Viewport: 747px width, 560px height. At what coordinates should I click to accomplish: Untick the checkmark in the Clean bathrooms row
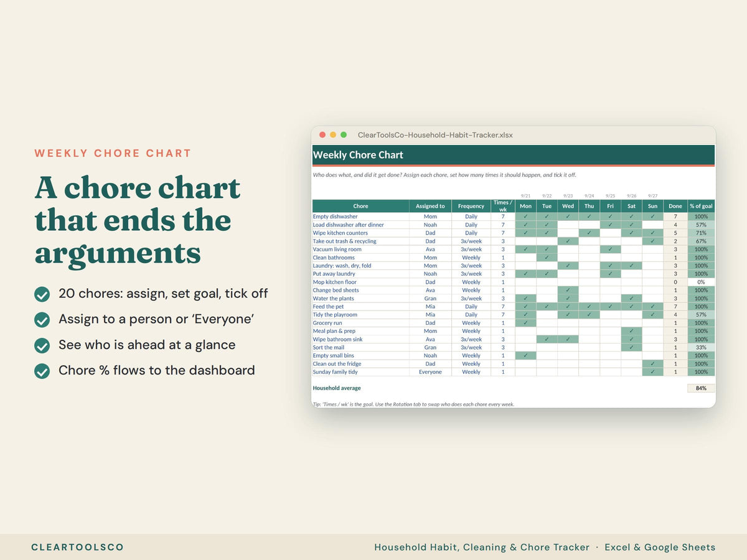coord(547,258)
